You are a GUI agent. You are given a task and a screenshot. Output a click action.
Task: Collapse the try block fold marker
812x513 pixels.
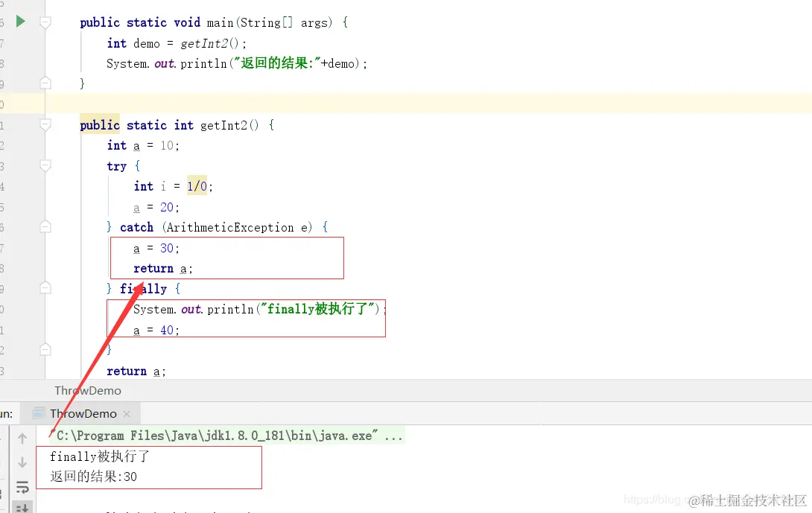click(x=45, y=165)
